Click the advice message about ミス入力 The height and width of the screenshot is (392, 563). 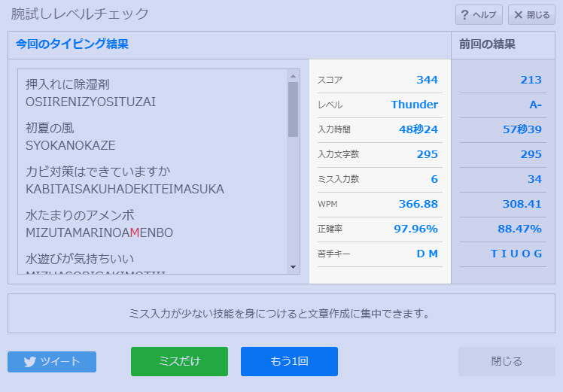tap(279, 314)
